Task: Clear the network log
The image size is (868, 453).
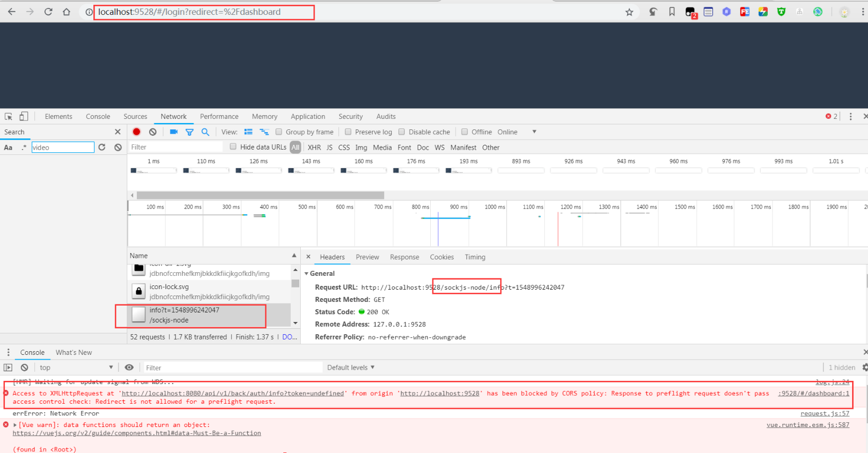Action: [153, 132]
